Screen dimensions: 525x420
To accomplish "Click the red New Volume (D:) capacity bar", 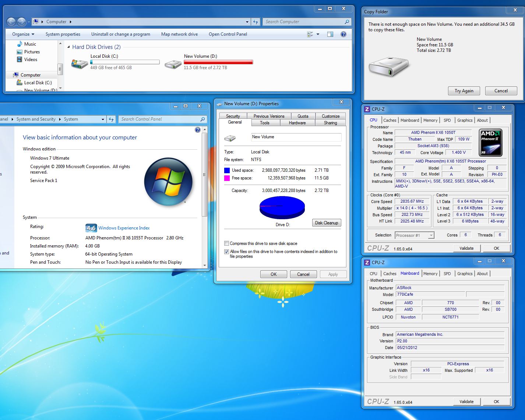I will coord(218,62).
